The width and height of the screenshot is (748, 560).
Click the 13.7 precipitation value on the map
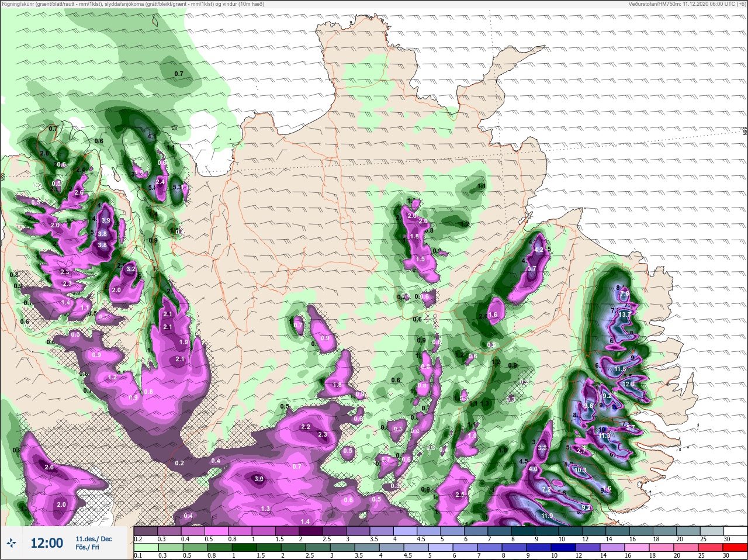[x=625, y=314]
